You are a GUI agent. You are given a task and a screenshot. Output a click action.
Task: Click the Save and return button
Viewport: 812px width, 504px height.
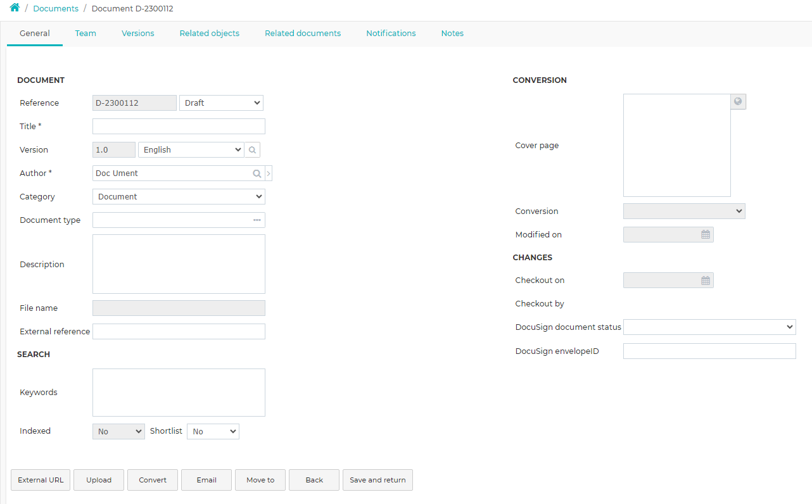tap(377, 480)
